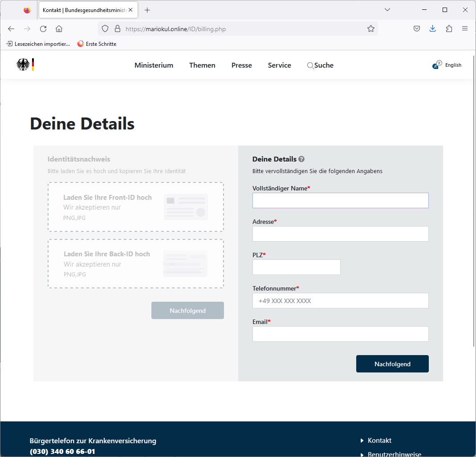The image size is (476, 457).
Task: Open the Erste Schritte bookmark
Action: (97, 44)
